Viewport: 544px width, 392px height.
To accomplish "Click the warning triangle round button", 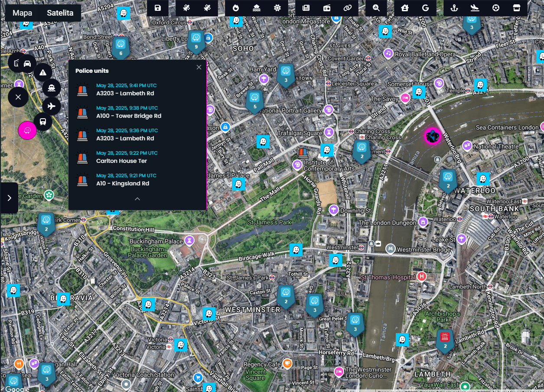I will 42,72.
